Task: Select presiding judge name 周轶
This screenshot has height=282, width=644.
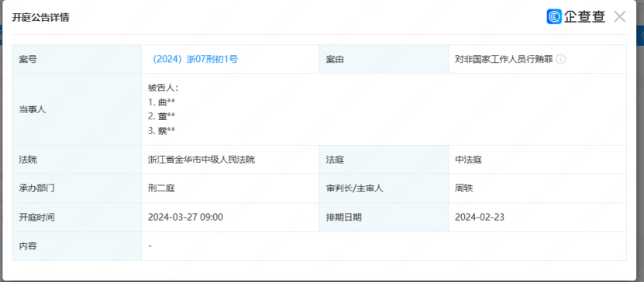Action: (463, 188)
